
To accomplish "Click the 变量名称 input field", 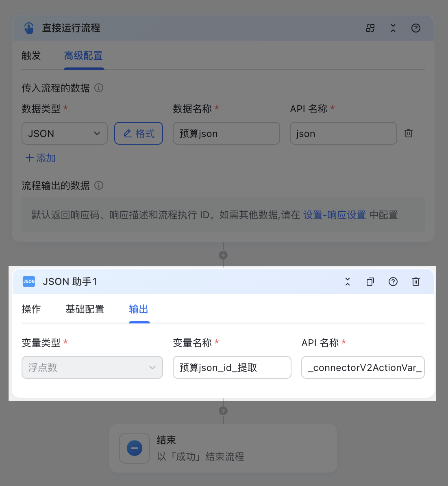I will point(232,367).
